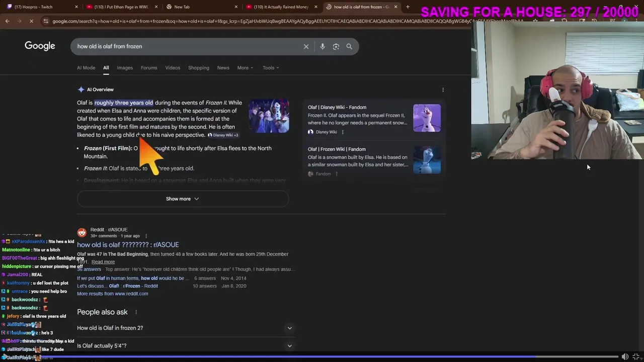The image size is (644, 362).
Task: Switch to 'It Actually Rained Money' tab
Action: (281, 7)
